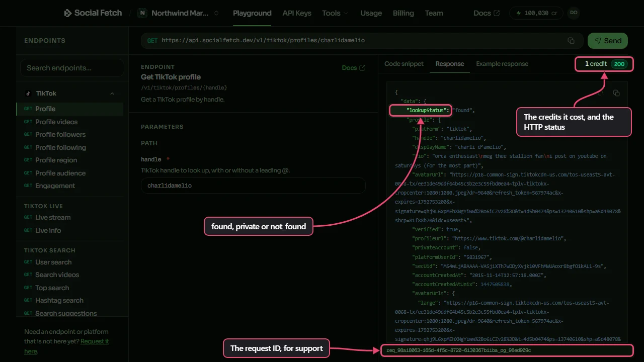The image size is (644, 362).
Task: Choose the Profile audience endpoint
Action: pyautogui.click(x=70, y=173)
